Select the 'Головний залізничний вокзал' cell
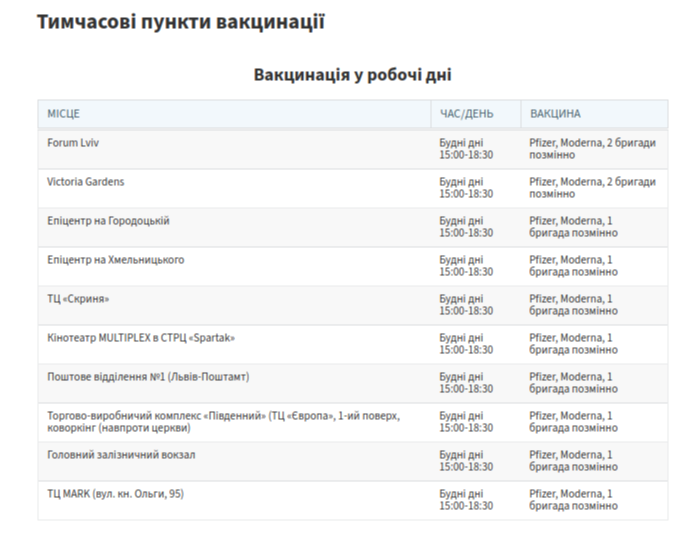The width and height of the screenshot is (675, 538). click(234, 461)
